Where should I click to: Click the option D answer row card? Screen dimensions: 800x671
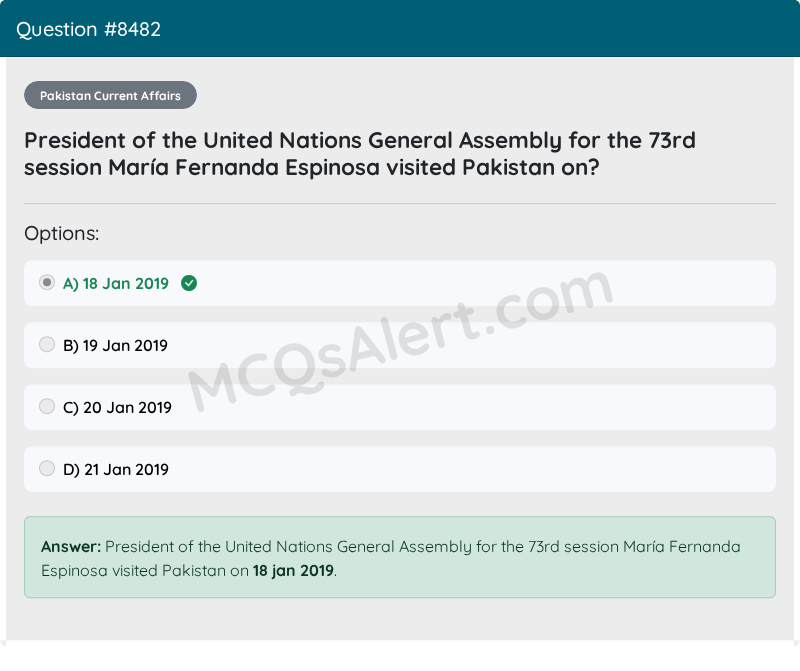coord(400,469)
